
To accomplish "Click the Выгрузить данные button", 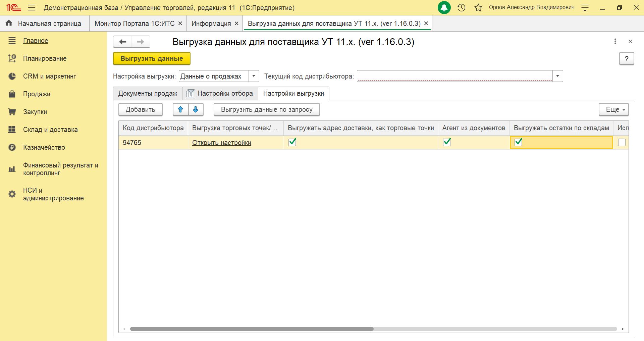I will tap(152, 58).
